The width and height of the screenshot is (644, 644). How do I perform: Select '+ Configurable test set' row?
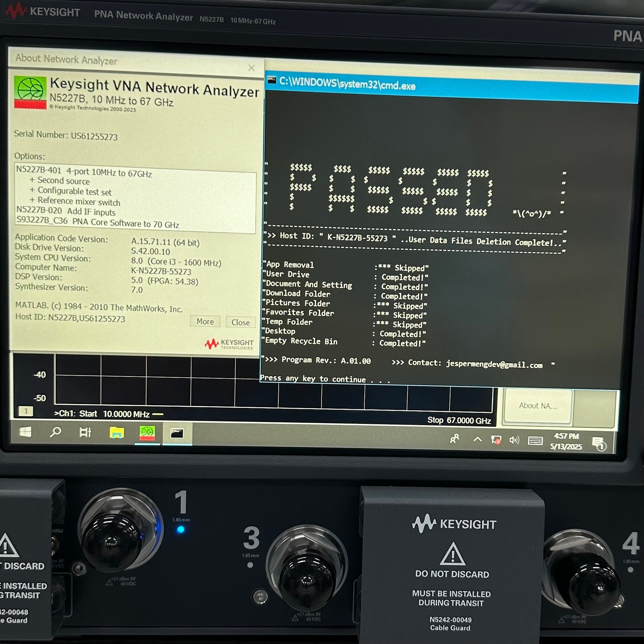(71, 191)
